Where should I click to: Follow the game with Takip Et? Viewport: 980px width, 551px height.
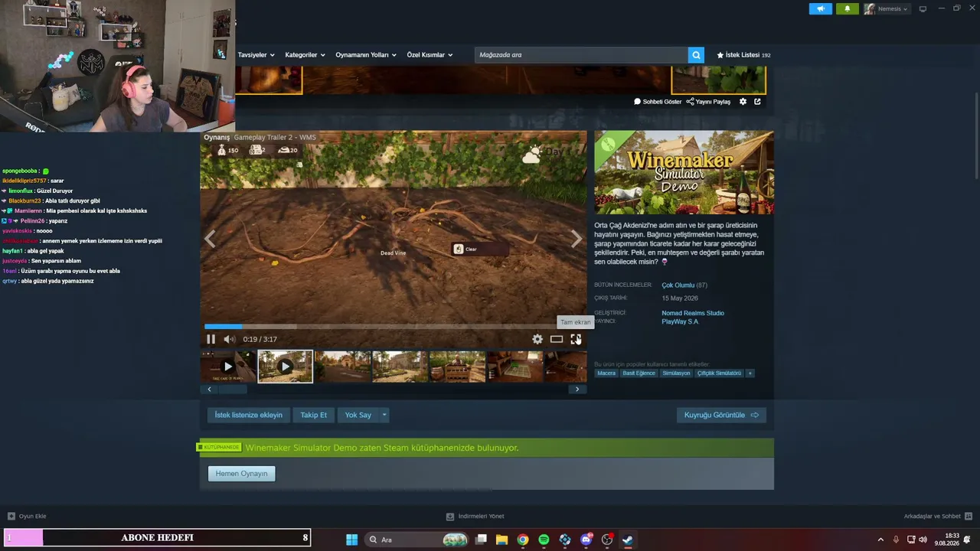[313, 415]
